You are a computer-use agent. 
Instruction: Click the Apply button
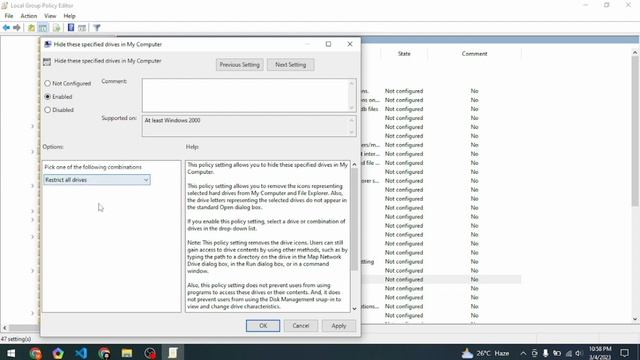coord(339,326)
